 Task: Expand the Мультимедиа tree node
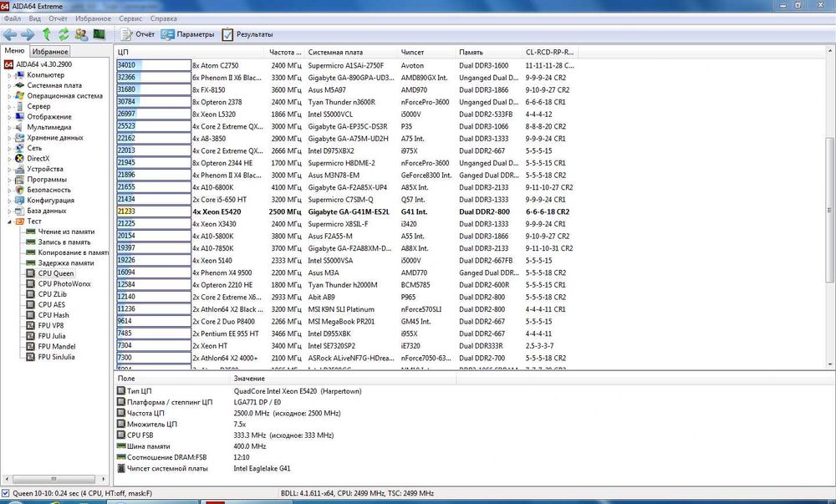pyautogui.click(x=9, y=128)
